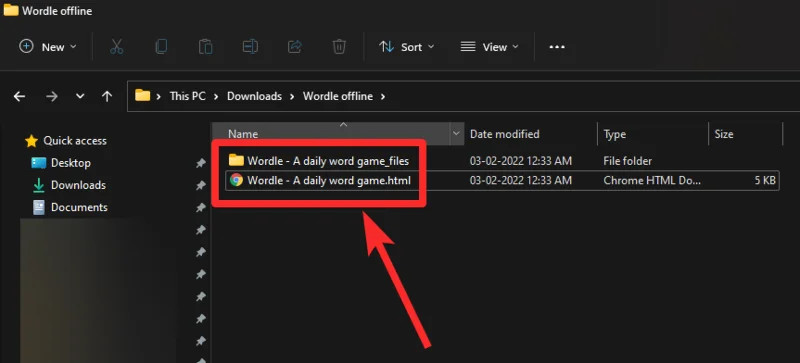Go back with the left arrow
Viewport: 800px width, 363px height.
pos(19,96)
